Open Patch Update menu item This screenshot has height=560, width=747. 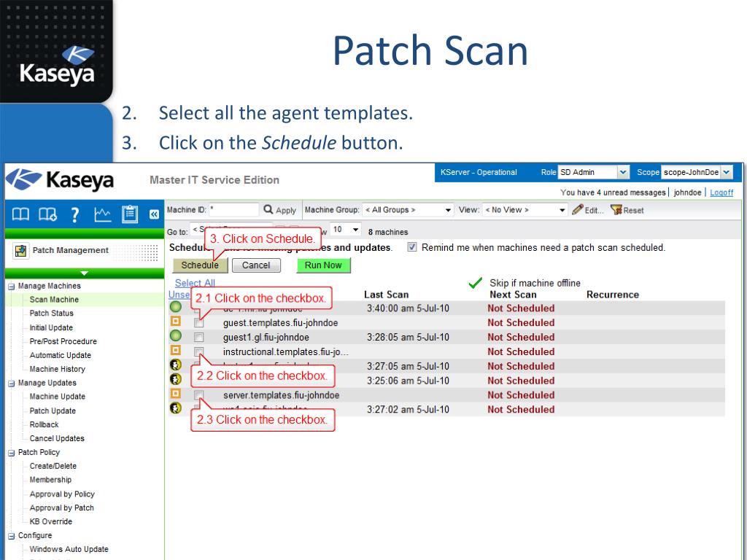pyautogui.click(x=53, y=411)
